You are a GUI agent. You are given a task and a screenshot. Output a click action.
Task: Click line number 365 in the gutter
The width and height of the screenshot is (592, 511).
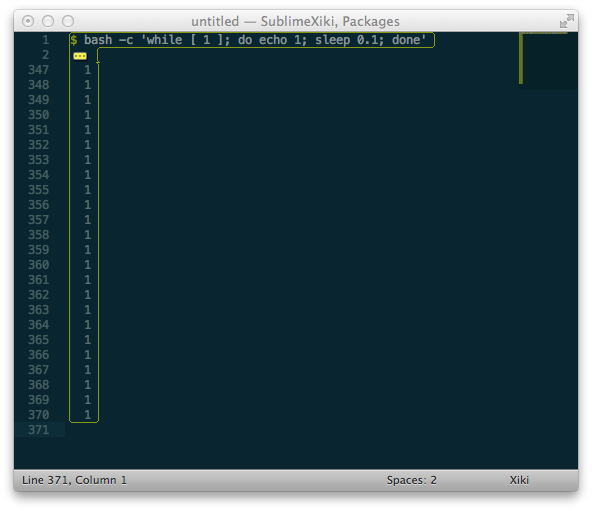pos(39,340)
